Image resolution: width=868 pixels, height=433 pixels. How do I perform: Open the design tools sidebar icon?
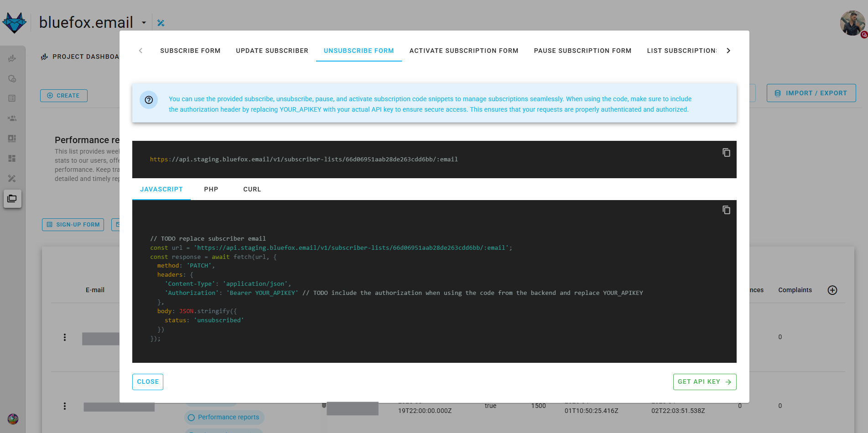[12, 179]
